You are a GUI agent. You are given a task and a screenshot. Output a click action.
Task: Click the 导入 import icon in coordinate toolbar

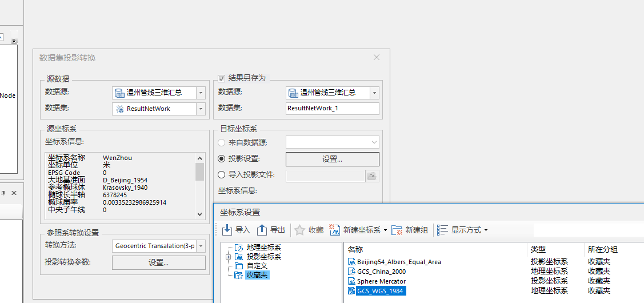pos(227,230)
